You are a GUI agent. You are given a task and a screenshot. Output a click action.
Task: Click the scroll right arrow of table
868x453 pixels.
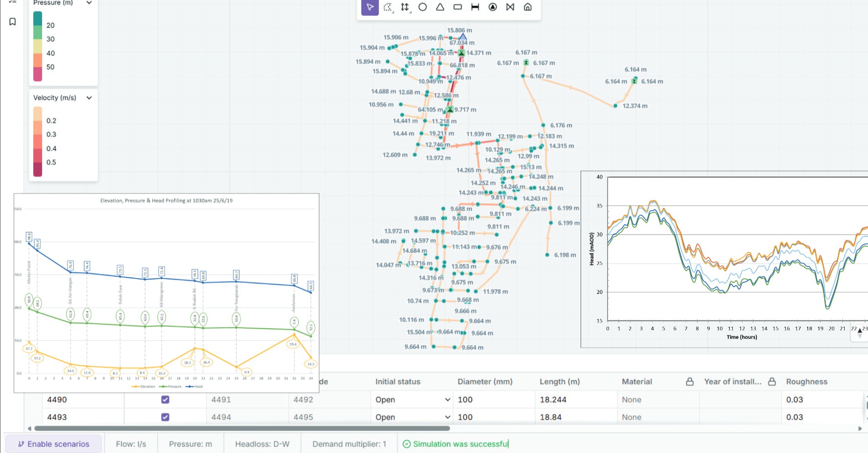pyautogui.click(x=860, y=428)
